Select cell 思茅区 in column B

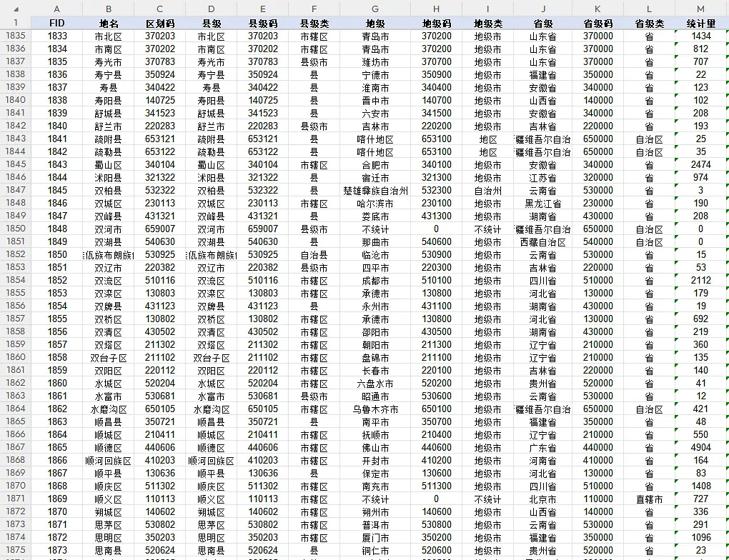point(109,525)
